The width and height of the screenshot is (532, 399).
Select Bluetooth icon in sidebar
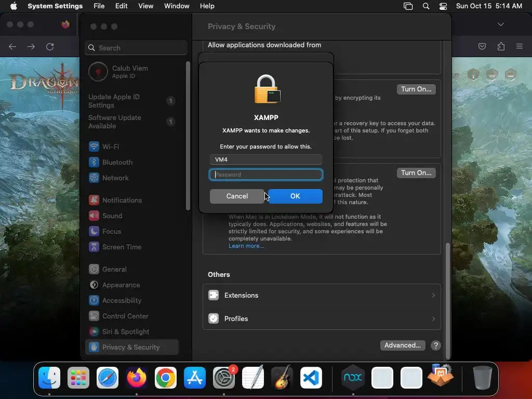(94, 162)
